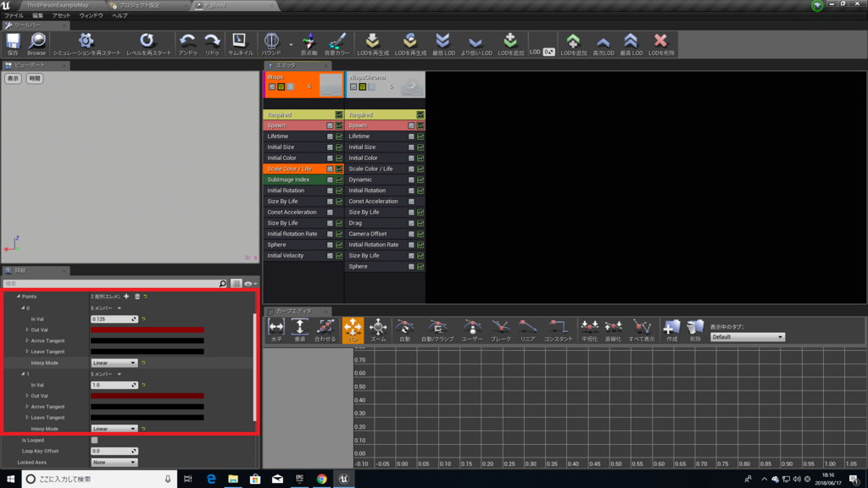Viewport: 868px width, 488px height.
Task: Set interpolation to リニア (Linear) icon
Action: (x=527, y=330)
